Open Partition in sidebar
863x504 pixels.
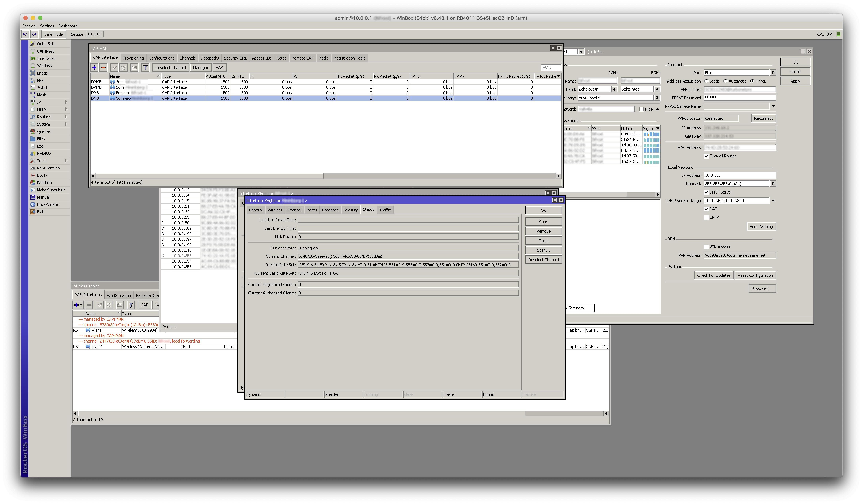pos(44,182)
